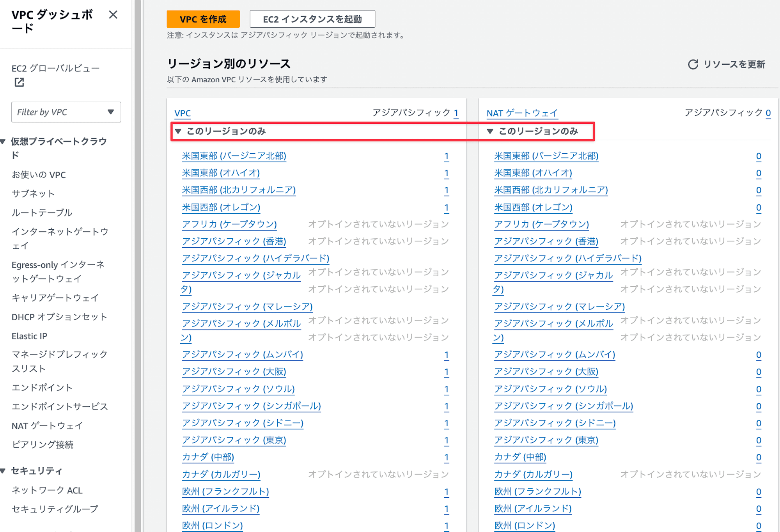This screenshot has height=532, width=780.
Task: Click the NAT ゲートウェイ card title link
Action: click(522, 113)
